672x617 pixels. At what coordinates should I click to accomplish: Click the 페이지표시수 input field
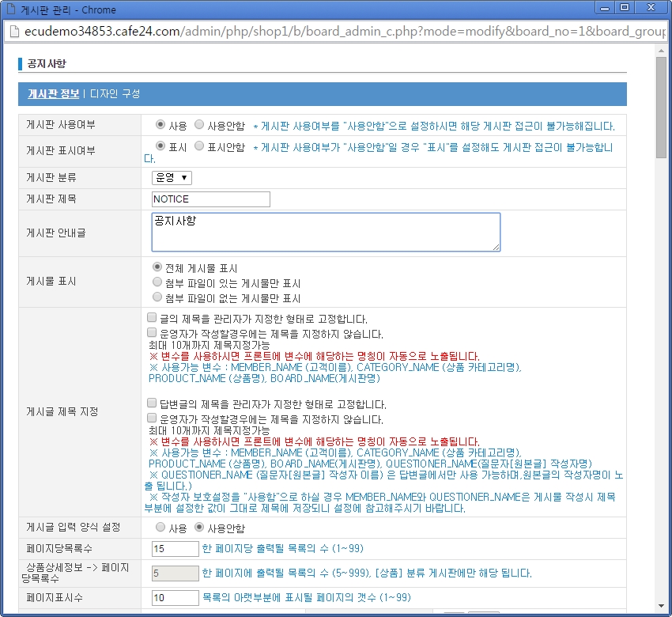pos(175,597)
